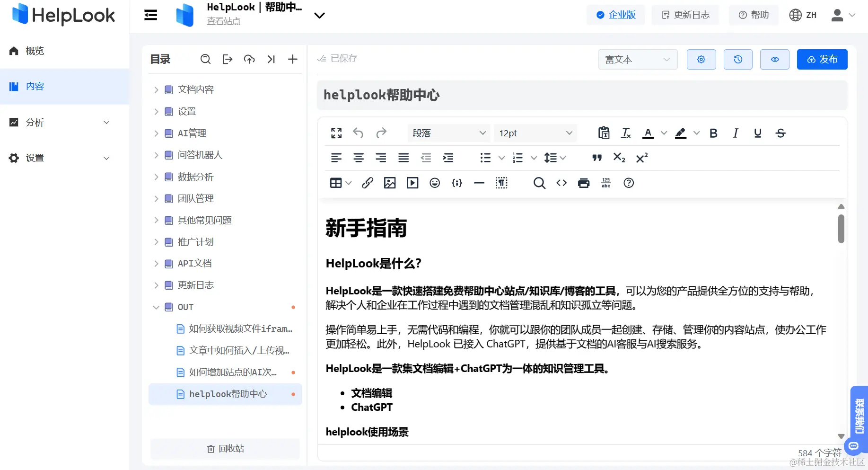Image resolution: width=868 pixels, height=470 pixels.
Task: Expand the 设置 sidebar menu
Action: (x=64, y=158)
